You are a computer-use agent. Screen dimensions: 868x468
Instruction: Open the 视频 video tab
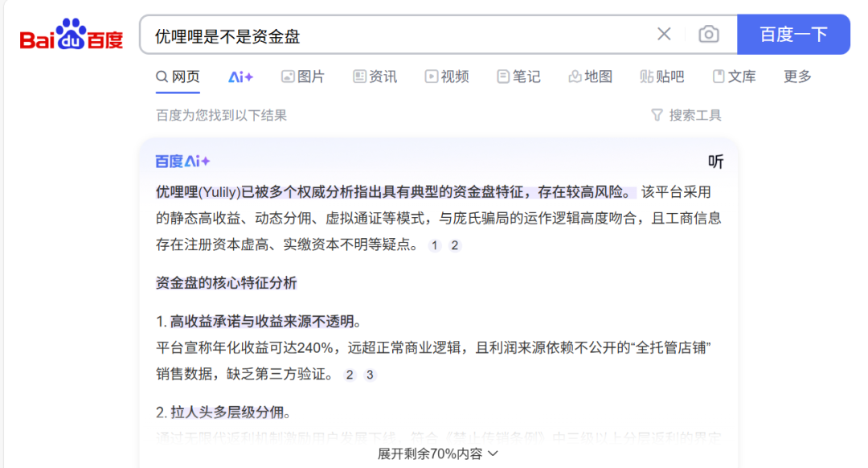(447, 76)
